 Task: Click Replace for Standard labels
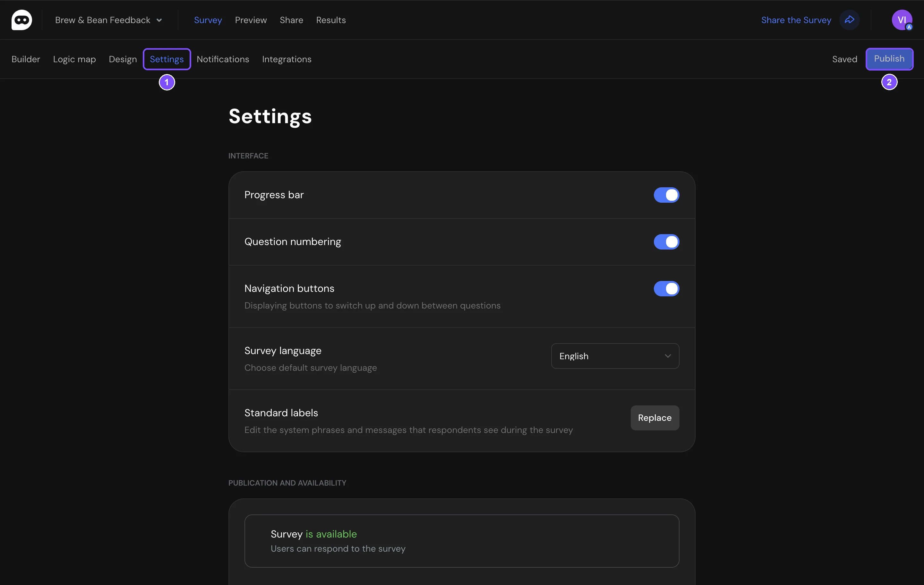[x=654, y=418]
